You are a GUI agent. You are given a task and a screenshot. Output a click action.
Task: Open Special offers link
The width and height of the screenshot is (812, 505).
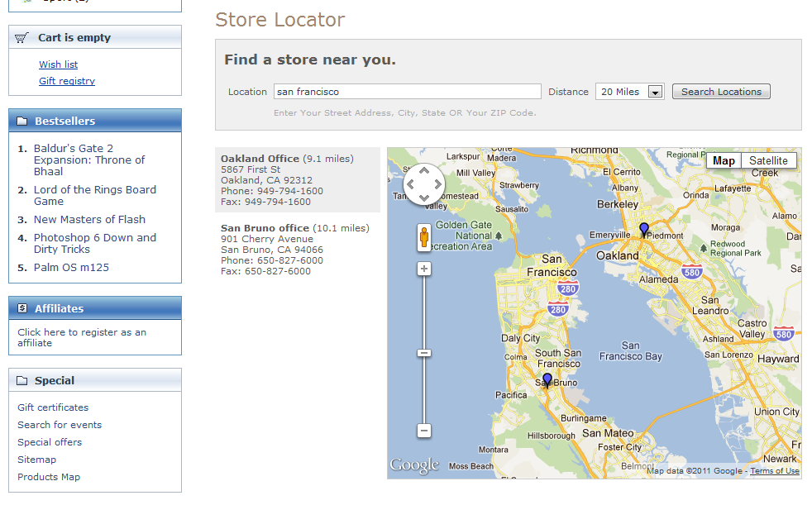coord(50,442)
